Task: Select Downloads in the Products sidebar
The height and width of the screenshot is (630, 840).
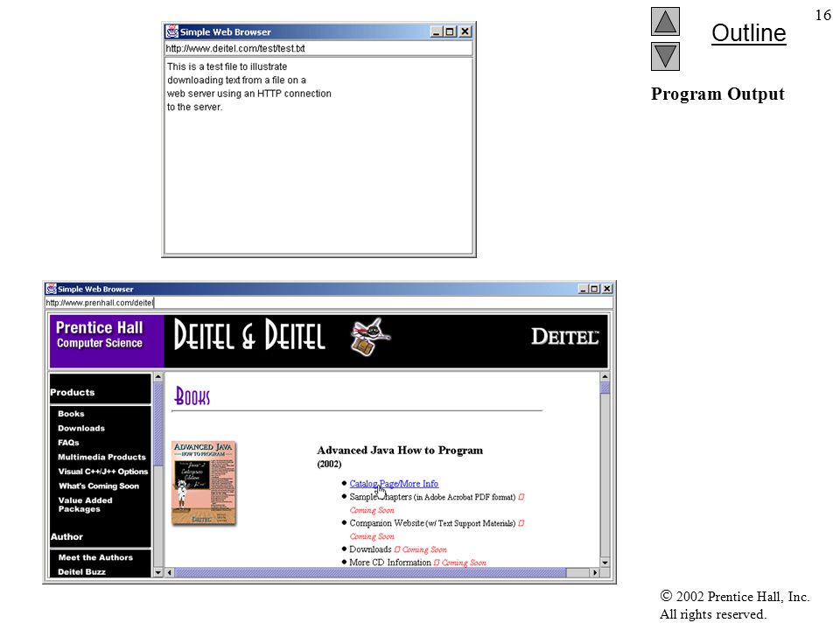Action: pos(81,428)
